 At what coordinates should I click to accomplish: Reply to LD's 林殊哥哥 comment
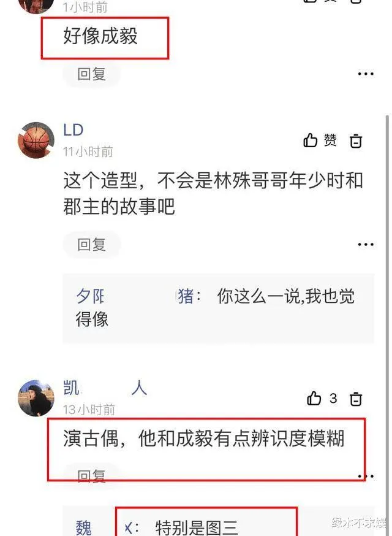pos(91,245)
